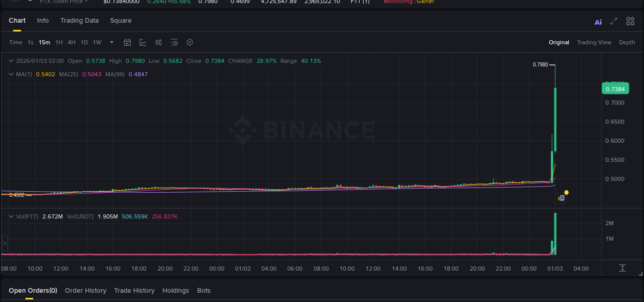Expand the Time interval dropdown arrow
Viewport: 644px width, 302px height.
point(111,42)
